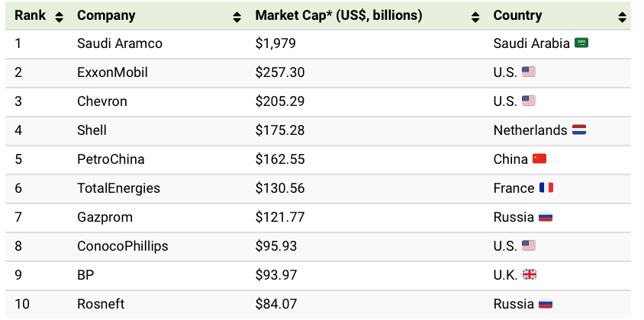Click the Russia flag in Rosneft row
This screenshot has width=644, height=320.
[x=545, y=304]
